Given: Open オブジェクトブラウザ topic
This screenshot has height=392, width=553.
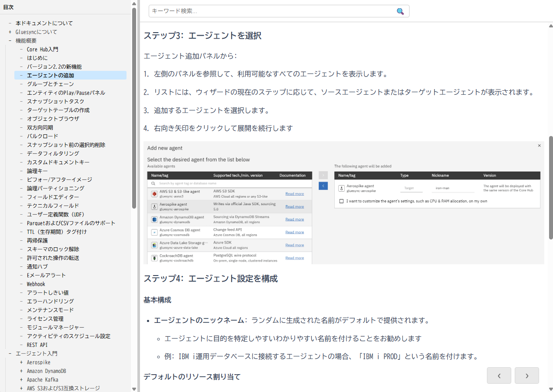Looking at the screenshot, I should point(53,119).
